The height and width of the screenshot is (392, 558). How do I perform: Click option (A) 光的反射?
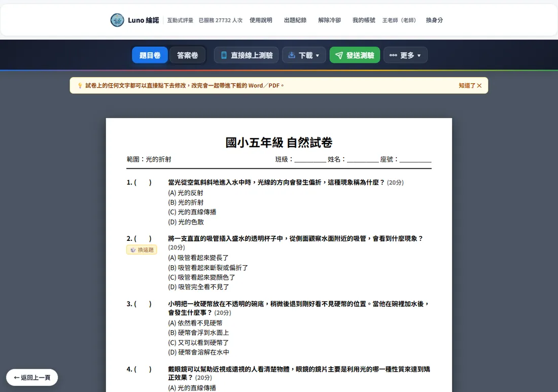pyautogui.click(x=185, y=193)
